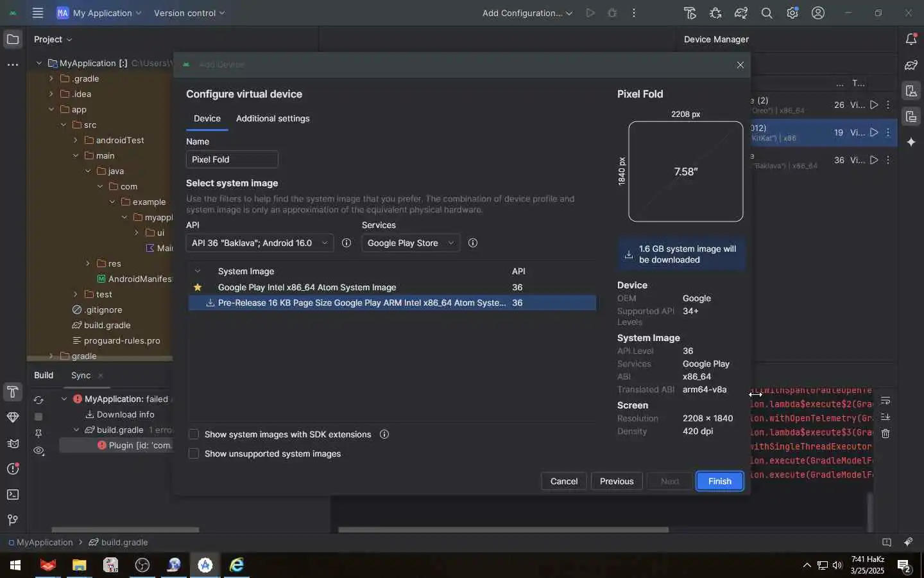Click the MyApplication breadcrumb
This screenshot has height=578, width=924.
(x=41, y=542)
